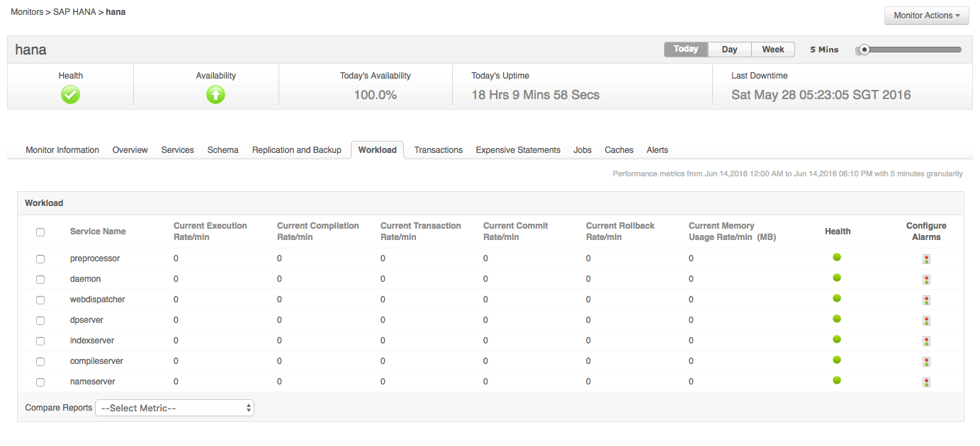Image resolution: width=980 pixels, height=446 pixels.
Task: Switch to the Transactions tab
Action: click(438, 150)
